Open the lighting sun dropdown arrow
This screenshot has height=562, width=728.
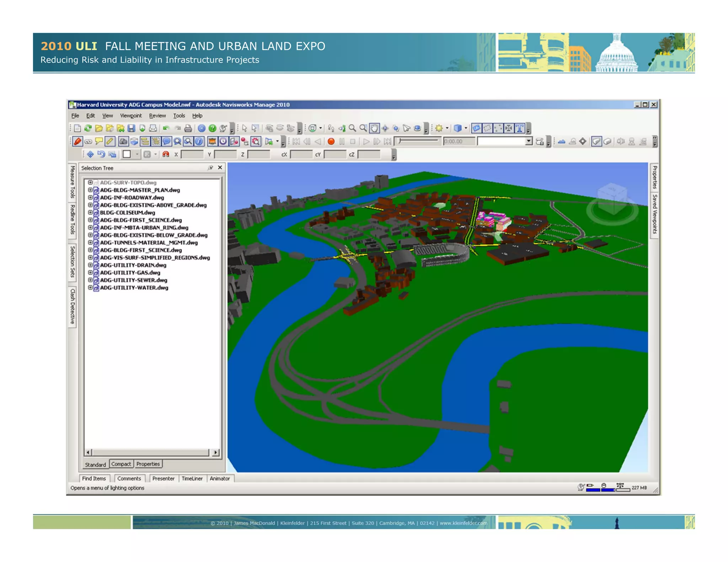point(447,128)
